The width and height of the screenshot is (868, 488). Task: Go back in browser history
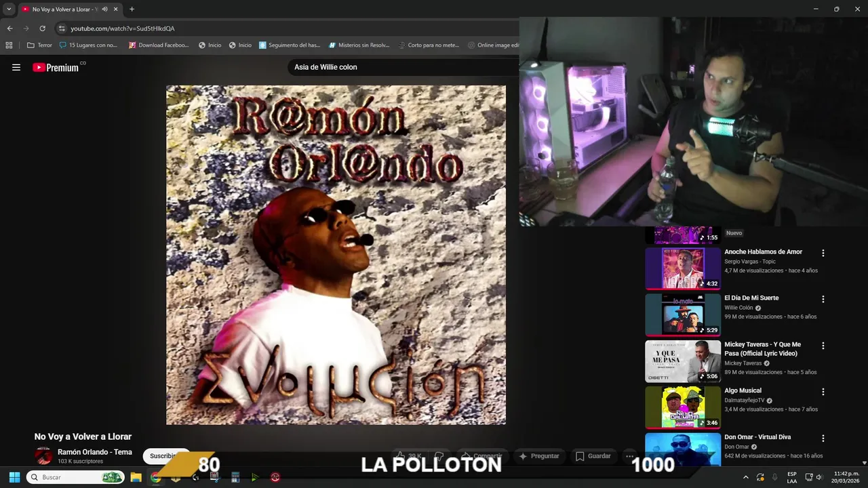[9, 28]
